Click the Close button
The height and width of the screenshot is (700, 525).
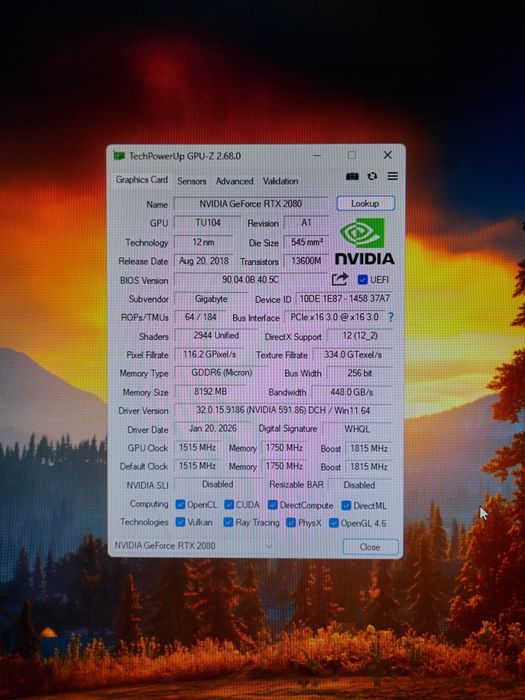pyautogui.click(x=370, y=547)
